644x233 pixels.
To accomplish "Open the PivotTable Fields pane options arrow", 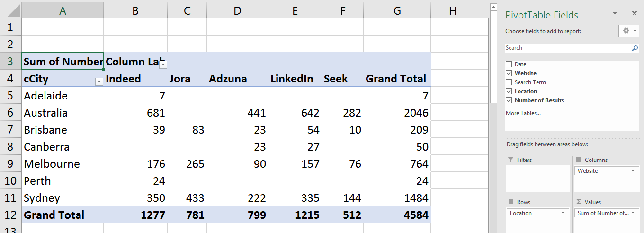I will tap(615, 14).
